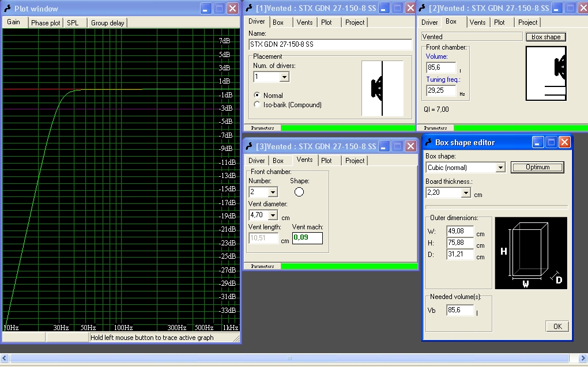Expand the Box shape dropdown showing Cubic
This screenshot has width=588, height=367.
point(500,168)
